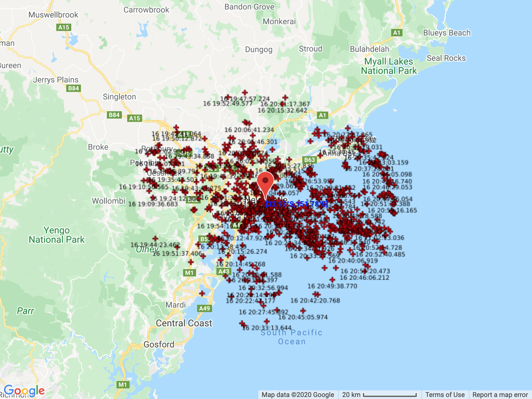Viewport: 532px width, 399px height.
Task: Click the Central Coast label
Action: click(x=184, y=323)
